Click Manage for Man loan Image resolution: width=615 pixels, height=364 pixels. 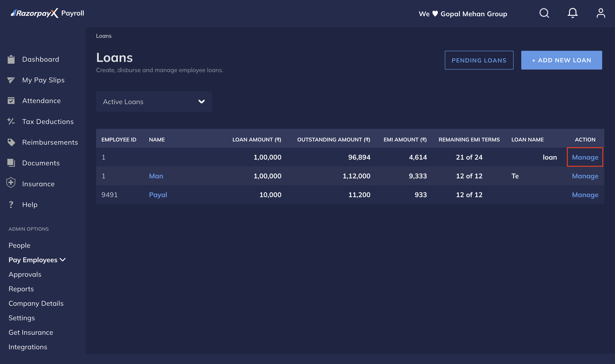pyautogui.click(x=585, y=176)
